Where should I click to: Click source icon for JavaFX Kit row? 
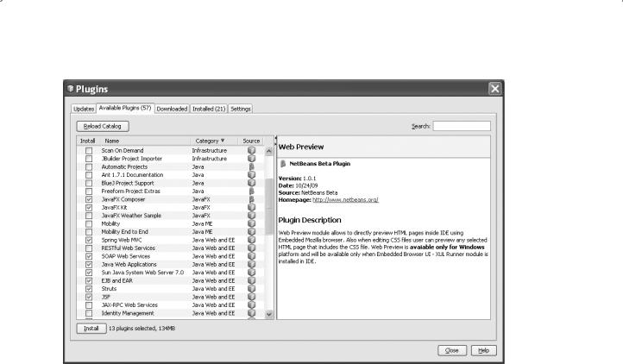point(251,207)
